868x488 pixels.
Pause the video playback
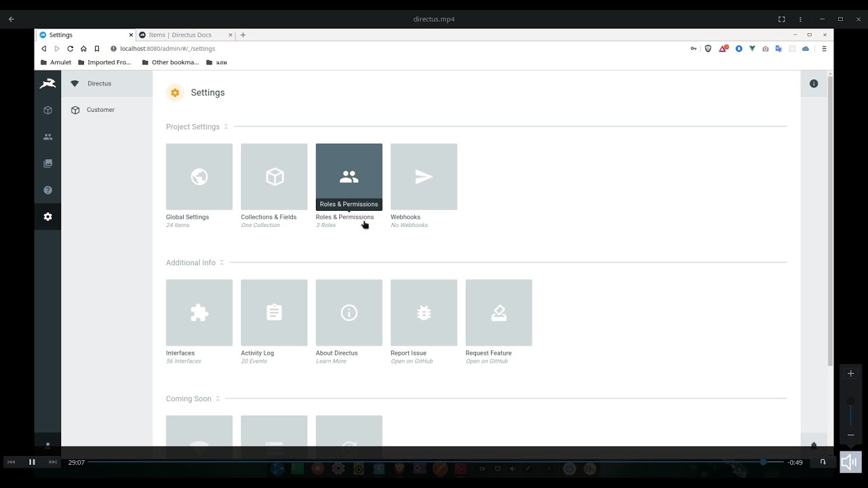pyautogui.click(x=32, y=462)
